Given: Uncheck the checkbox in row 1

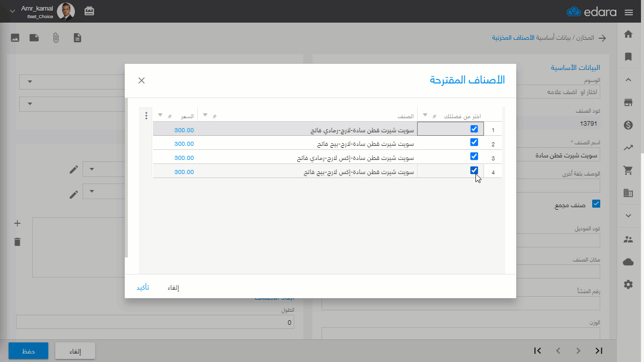Looking at the screenshot, I should click(x=474, y=129).
